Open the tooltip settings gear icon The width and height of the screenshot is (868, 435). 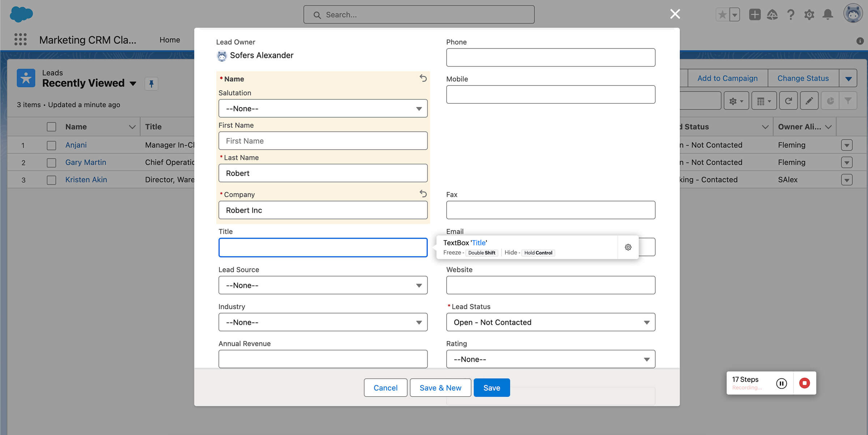tap(628, 247)
